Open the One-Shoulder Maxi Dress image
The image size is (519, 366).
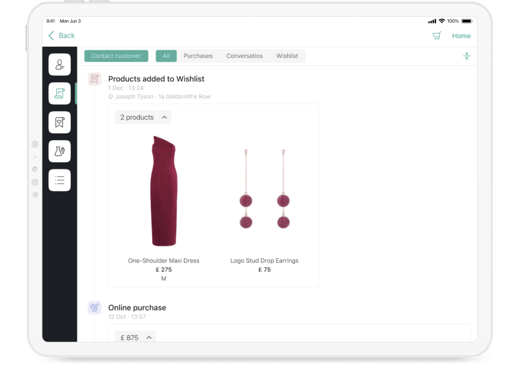[x=164, y=191]
